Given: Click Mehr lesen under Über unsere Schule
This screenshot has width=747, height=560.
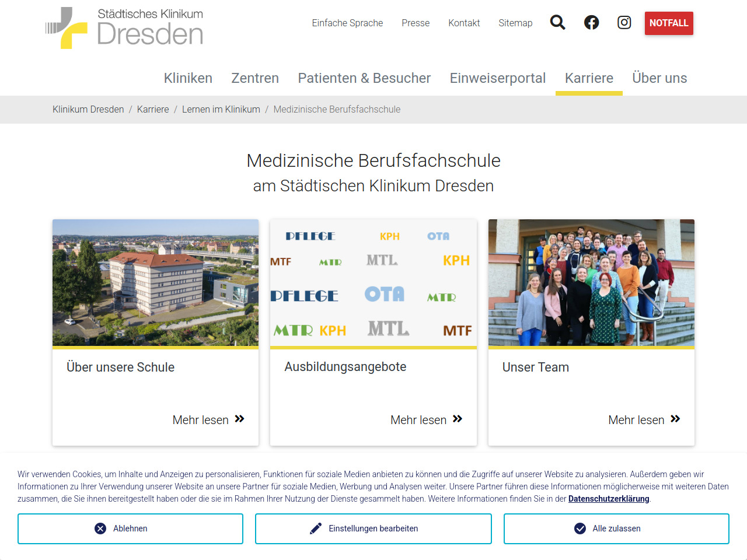Looking at the screenshot, I should (x=208, y=420).
